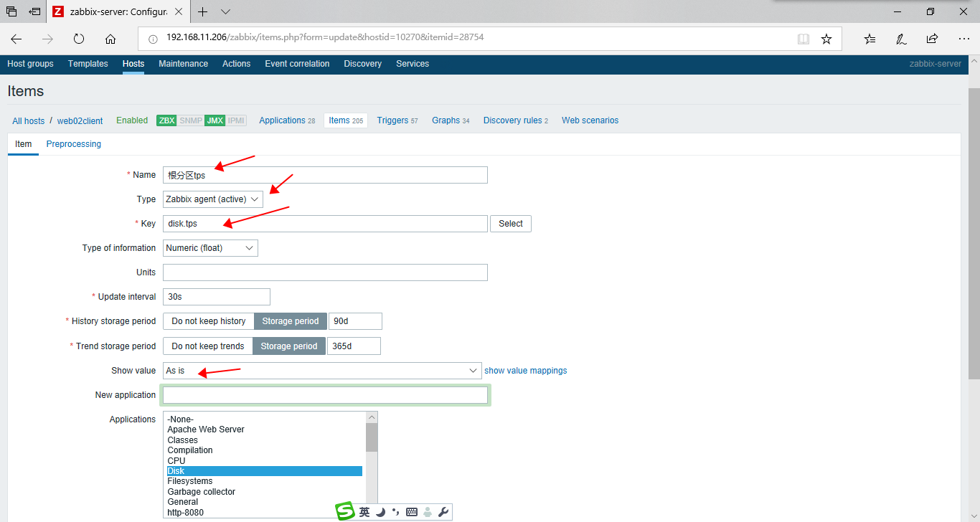The height and width of the screenshot is (522, 980).
Task: Open browser settings and more menu
Action: tap(963, 39)
